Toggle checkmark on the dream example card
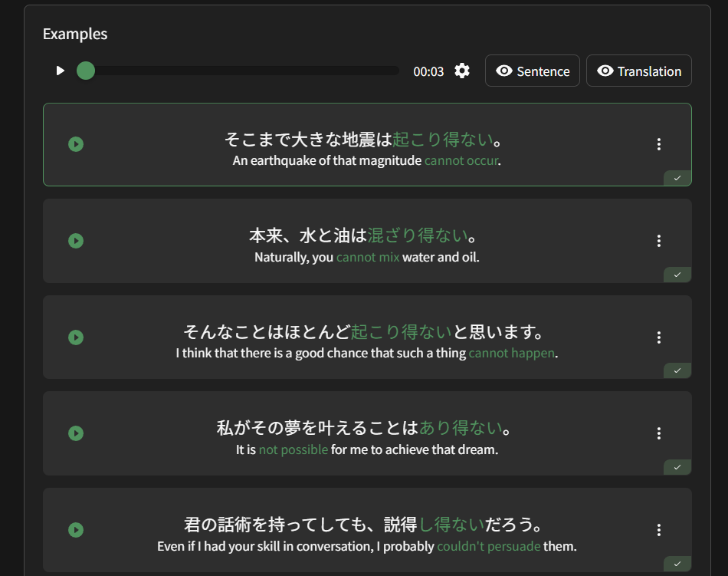Viewport: 728px width, 576px height. coord(677,467)
